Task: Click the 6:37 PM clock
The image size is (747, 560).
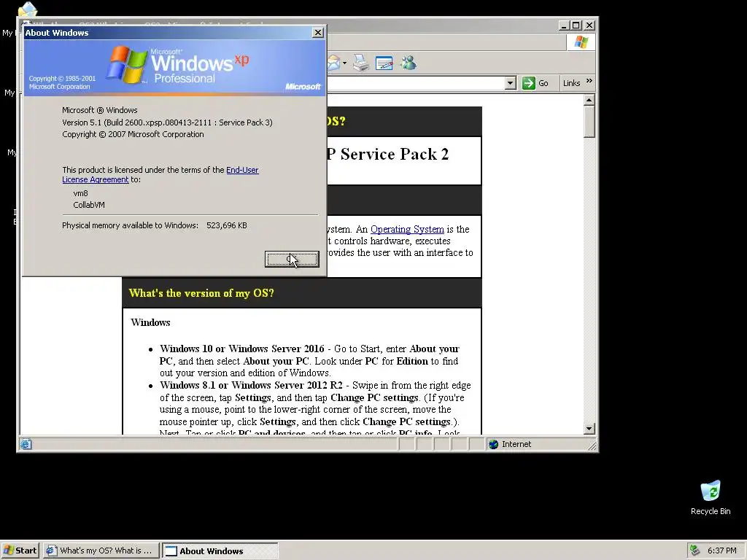Action: (x=721, y=551)
